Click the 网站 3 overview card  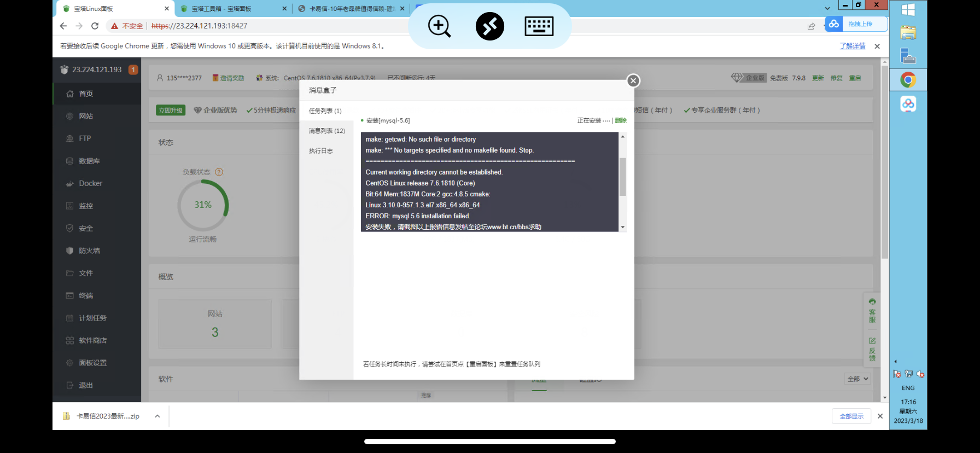coord(215,324)
